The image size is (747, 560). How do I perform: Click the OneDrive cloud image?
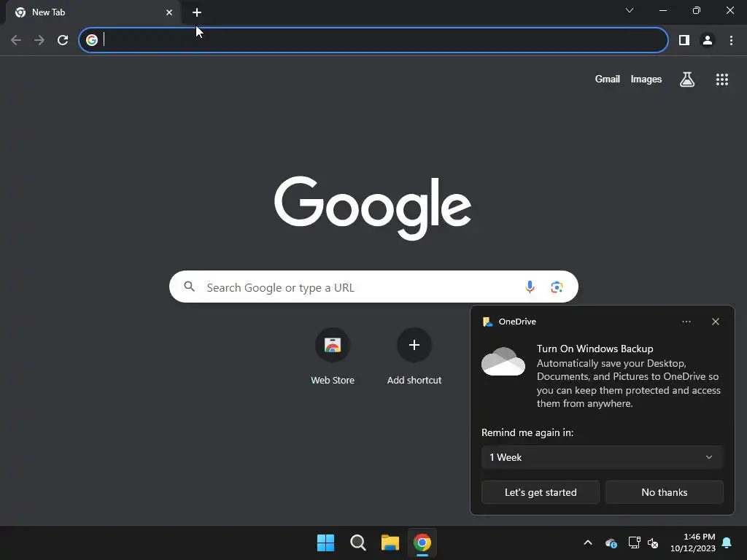tap(503, 362)
